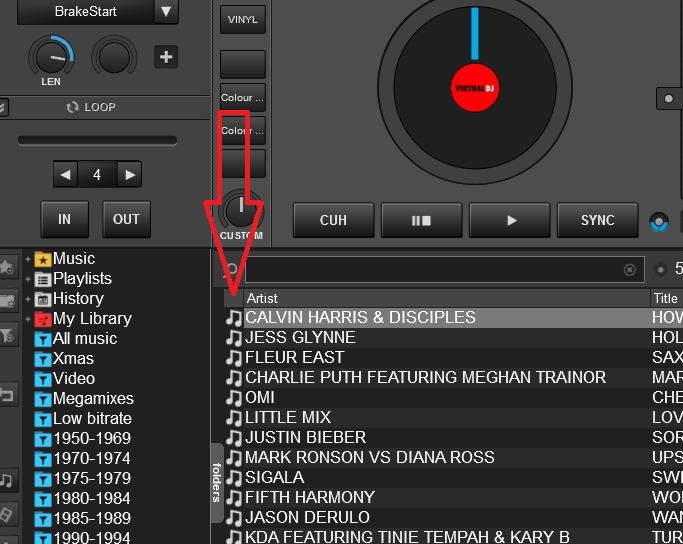Click the magnifier icon left of the search box

tap(232, 270)
